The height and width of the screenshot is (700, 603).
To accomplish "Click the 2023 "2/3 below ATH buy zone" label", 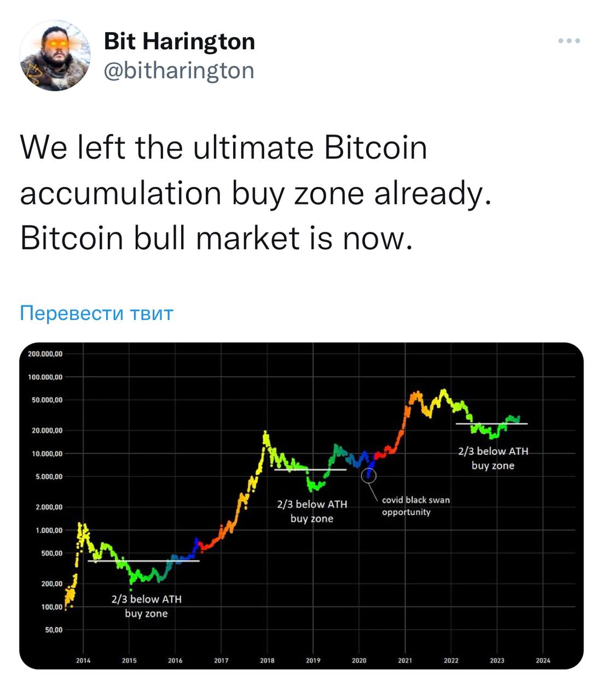I will tap(493, 458).
